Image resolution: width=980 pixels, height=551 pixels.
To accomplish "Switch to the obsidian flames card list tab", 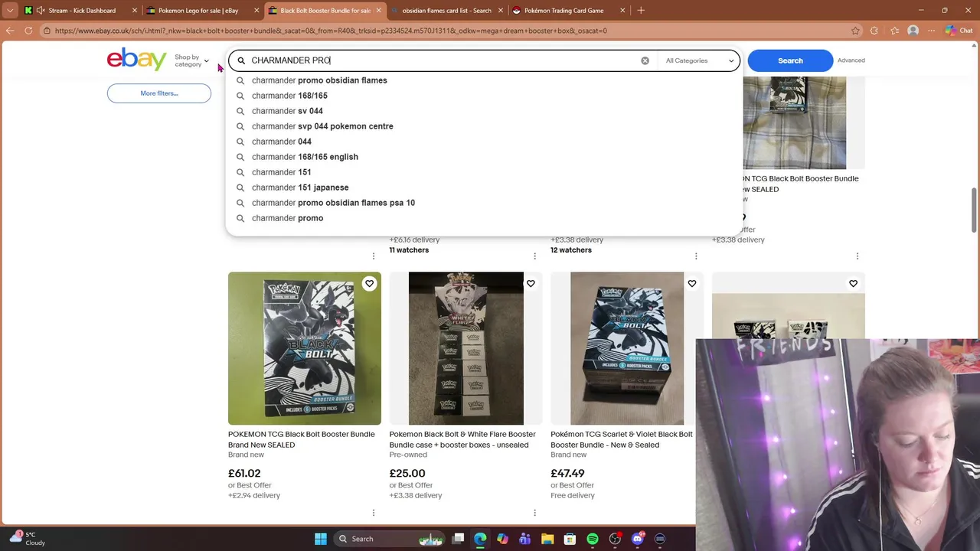I will [446, 10].
